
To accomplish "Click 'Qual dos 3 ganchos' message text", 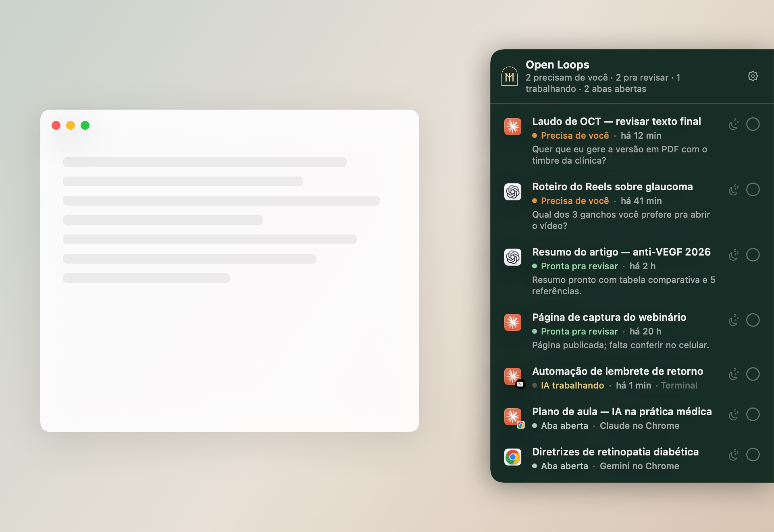I will click(621, 220).
